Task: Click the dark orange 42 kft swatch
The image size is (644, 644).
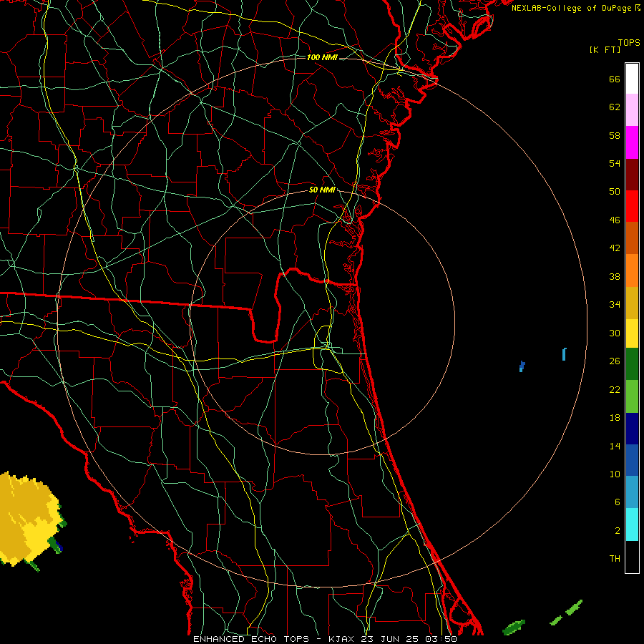Action: 632,238
